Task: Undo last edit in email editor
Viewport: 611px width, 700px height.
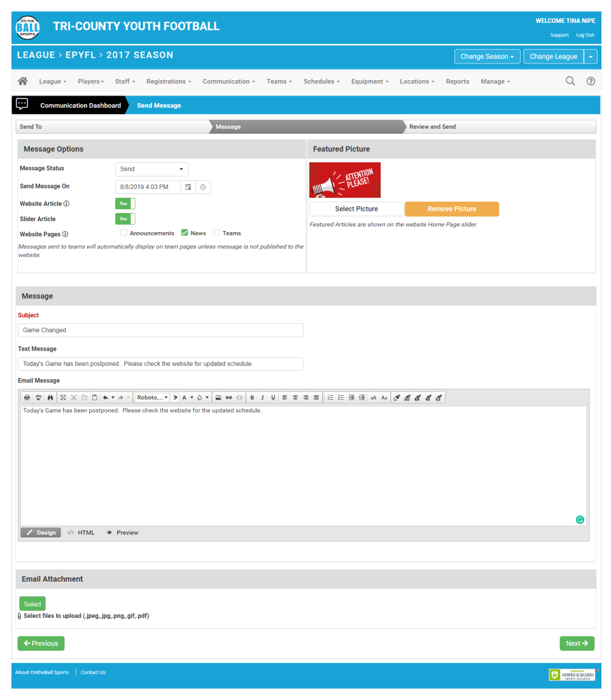Action: pyautogui.click(x=106, y=397)
